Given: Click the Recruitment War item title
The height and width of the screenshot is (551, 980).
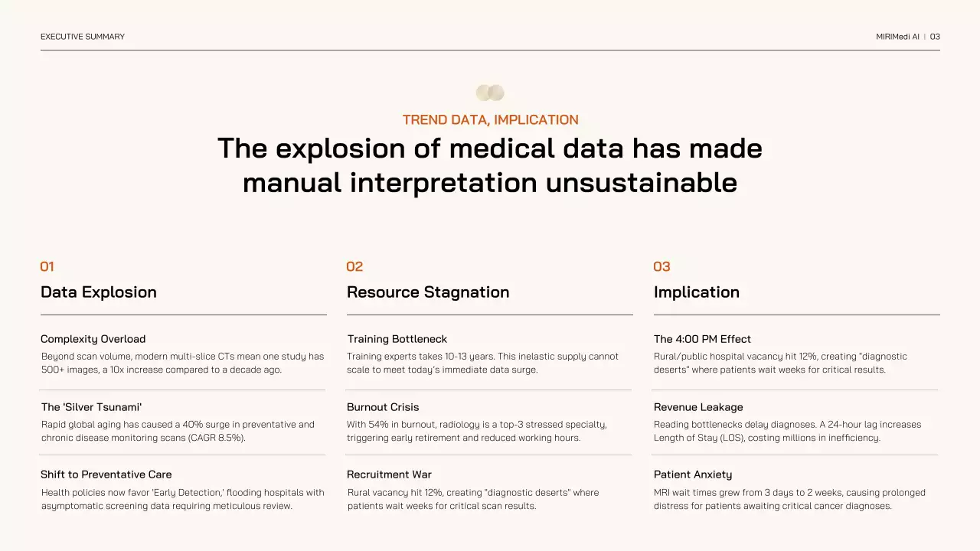Looking at the screenshot, I should click(x=390, y=474).
